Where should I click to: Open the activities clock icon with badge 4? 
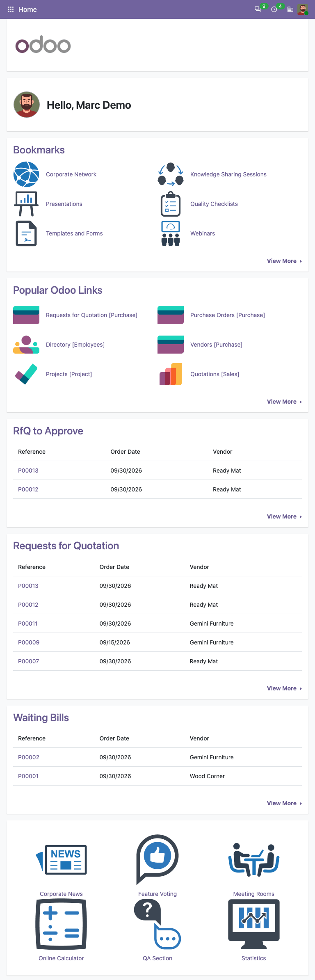[x=274, y=9]
